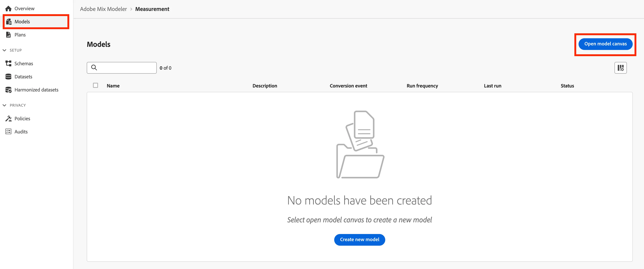The height and width of the screenshot is (269, 644).
Task: Click the Datasets database icon
Action: point(8,77)
